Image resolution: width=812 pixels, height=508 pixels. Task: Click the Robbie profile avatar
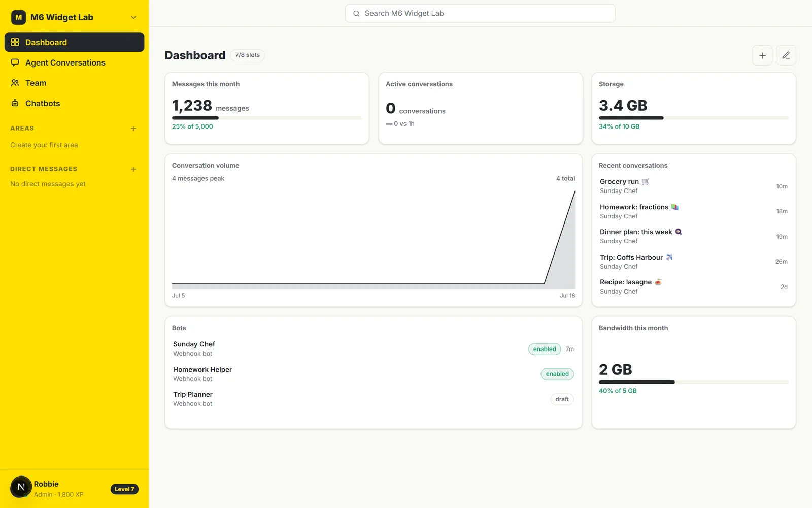click(21, 487)
